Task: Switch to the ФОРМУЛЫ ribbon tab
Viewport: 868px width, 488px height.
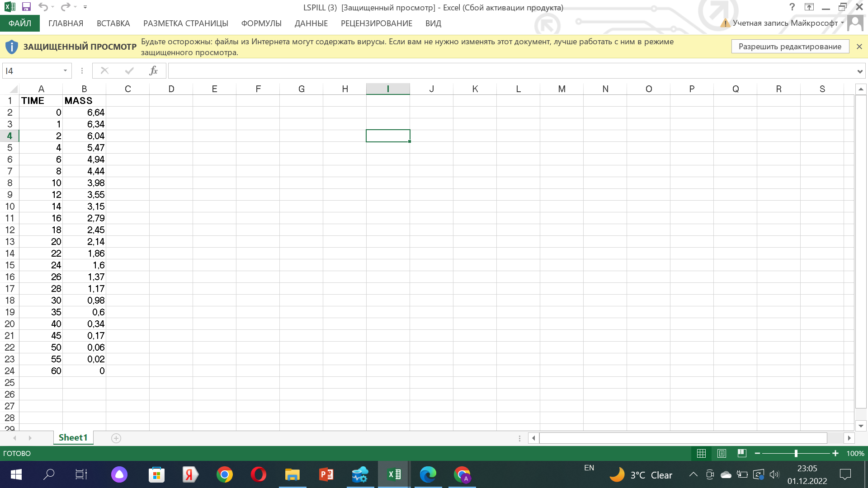Action: pos(262,23)
